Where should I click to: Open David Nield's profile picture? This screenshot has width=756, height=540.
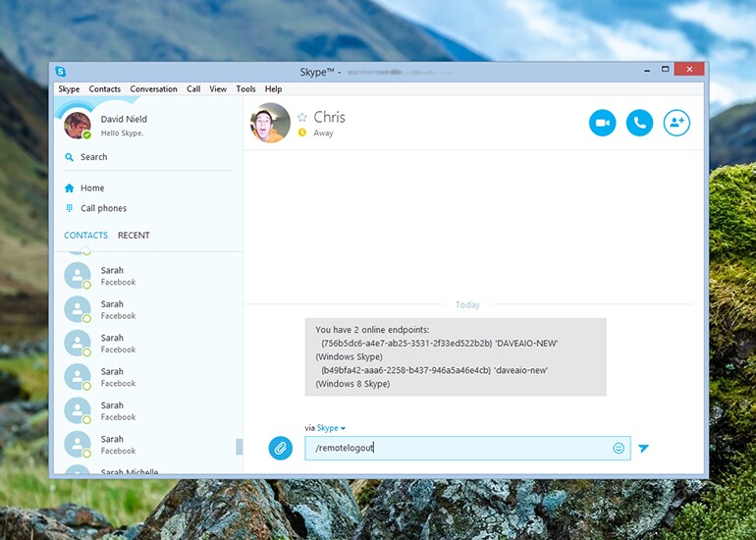pos(78,126)
